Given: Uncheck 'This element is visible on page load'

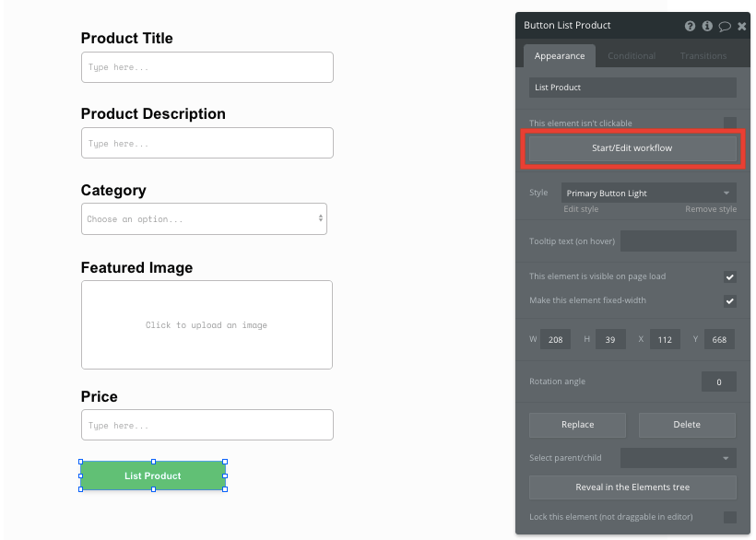Looking at the screenshot, I should click(x=730, y=276).
